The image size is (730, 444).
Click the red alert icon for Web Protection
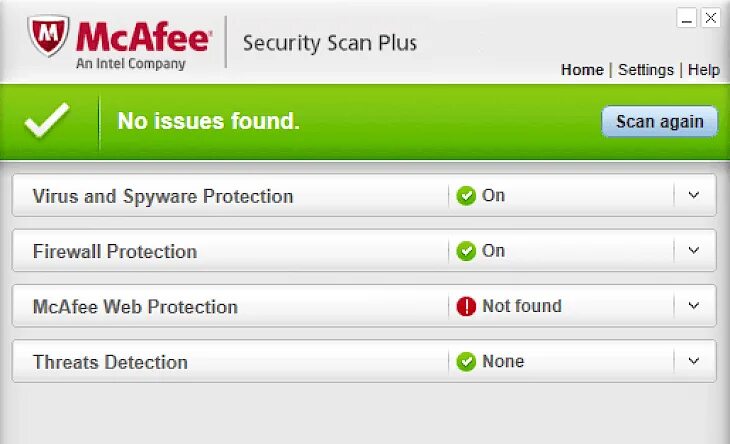(466, 306)
